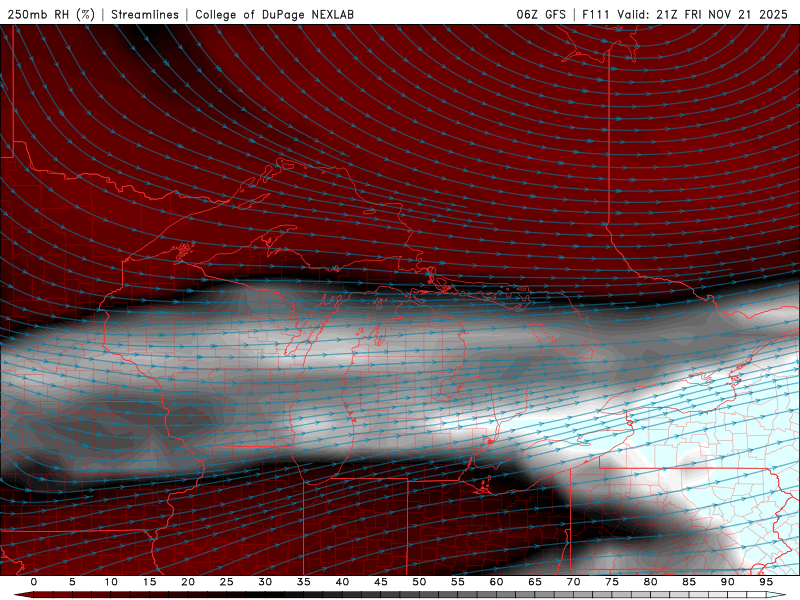Select the "F111" forecast hour label
This screenshot has width=800, height=600.
(596, 14)
